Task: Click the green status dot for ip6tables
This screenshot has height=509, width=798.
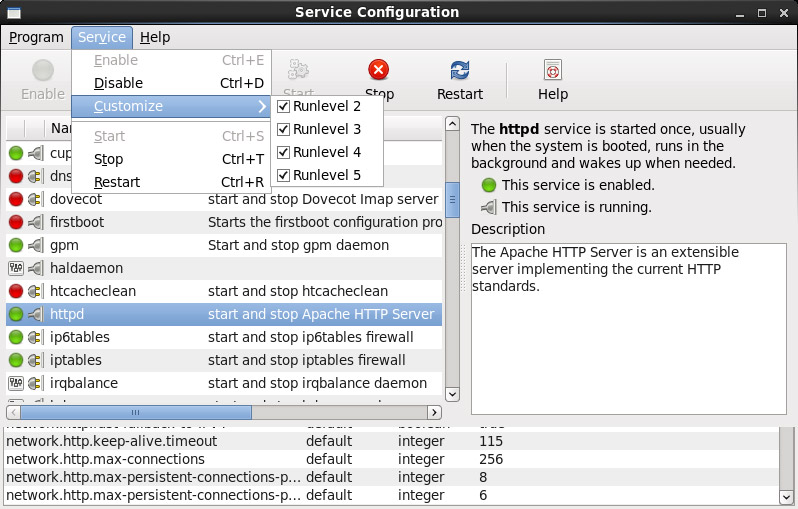Action: (x=16, y=337)
